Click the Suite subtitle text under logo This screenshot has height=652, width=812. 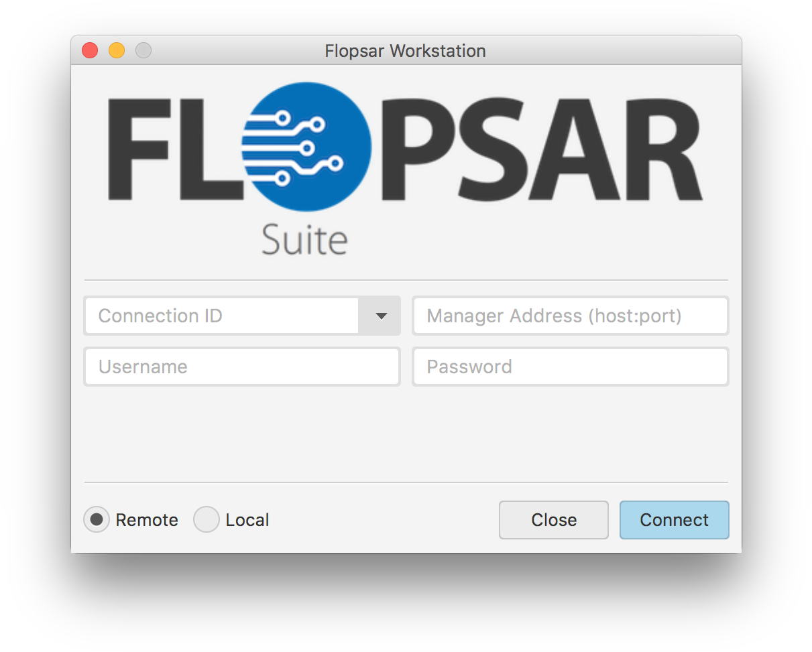[x=305, y=240]
